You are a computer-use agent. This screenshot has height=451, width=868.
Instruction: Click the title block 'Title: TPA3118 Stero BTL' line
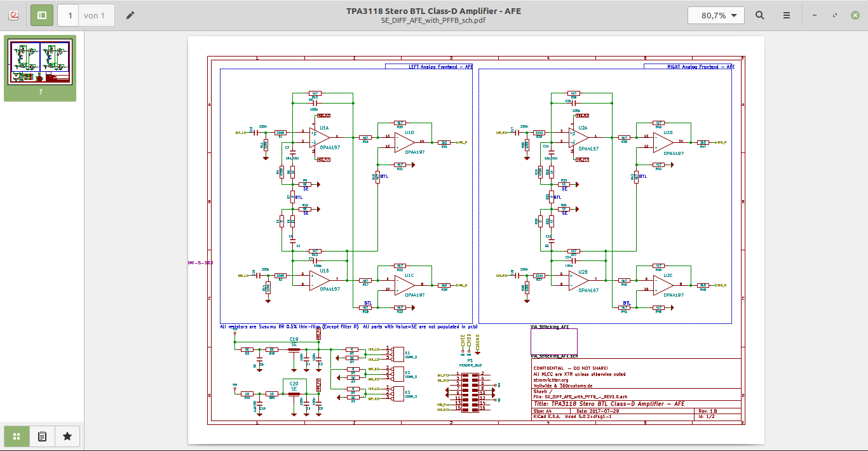609,403
